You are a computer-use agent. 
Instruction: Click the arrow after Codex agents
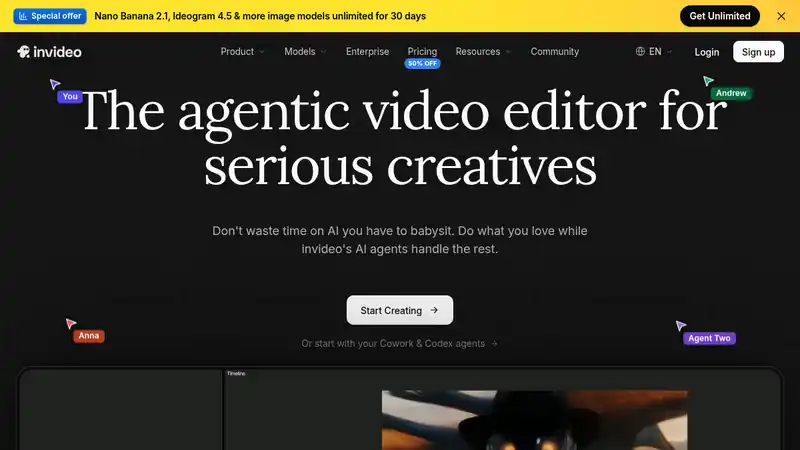coord(494,343)
